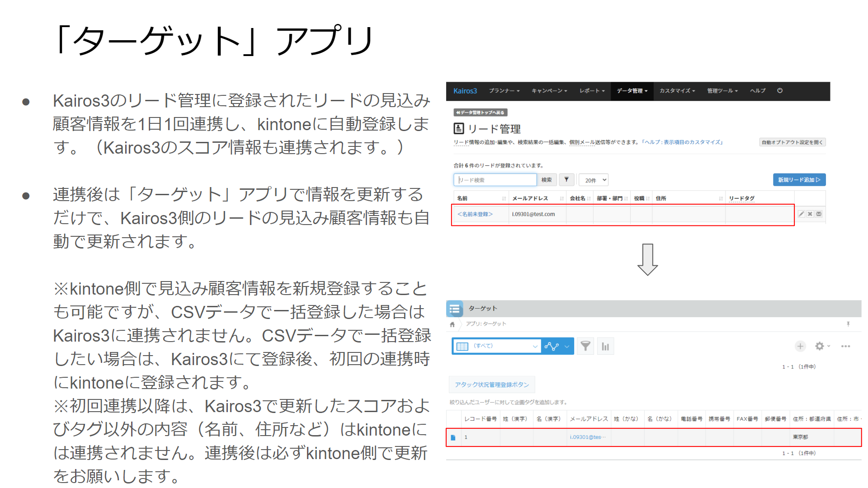Go to kintone home via house icon
The height and width of the screenshot is (488, 868).
452,324
